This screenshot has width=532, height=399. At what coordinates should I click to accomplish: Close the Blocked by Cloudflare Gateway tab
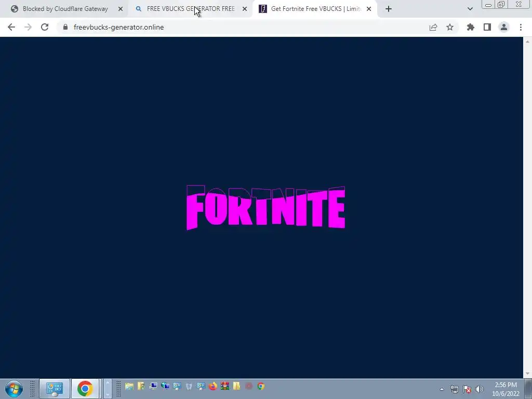tap(121, 9)
